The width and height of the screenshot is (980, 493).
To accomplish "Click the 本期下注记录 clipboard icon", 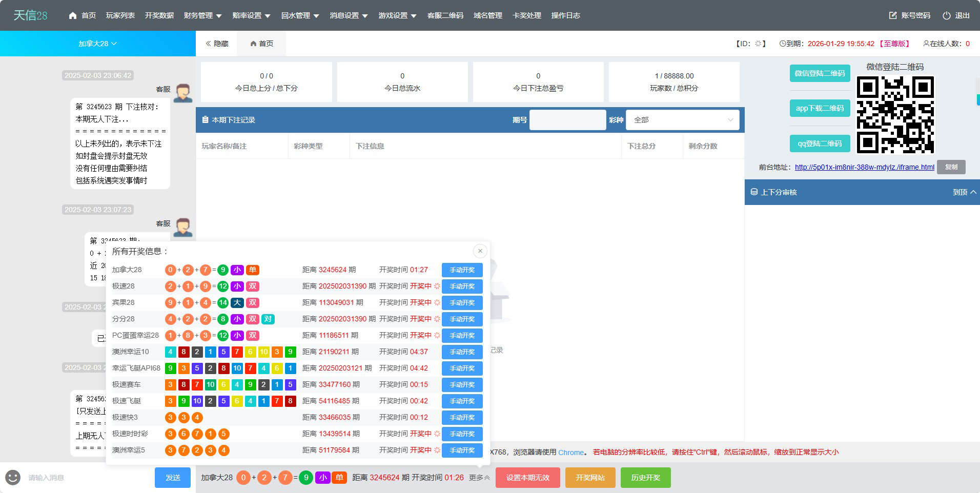I will pos(205,119).
